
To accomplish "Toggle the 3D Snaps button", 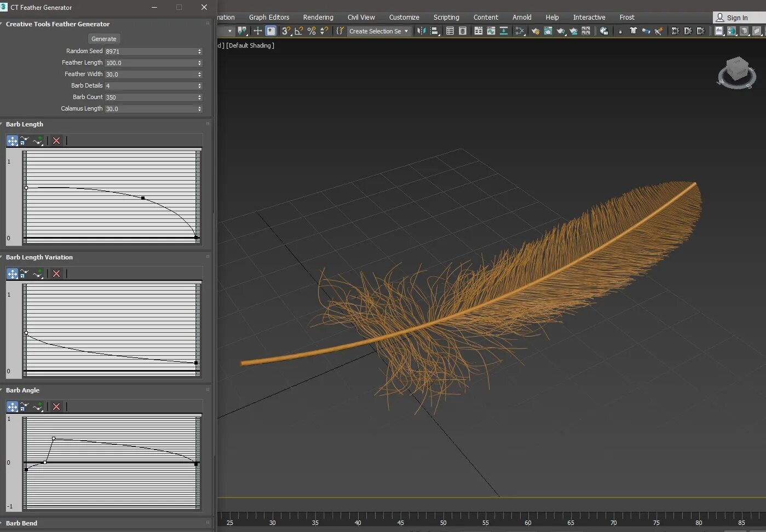I will click(286, 31).
